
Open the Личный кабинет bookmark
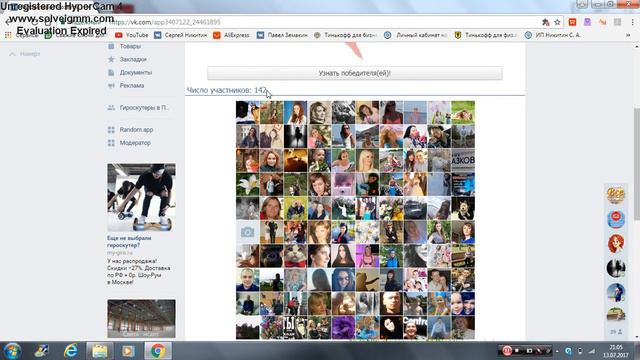[x=416, y=35]
